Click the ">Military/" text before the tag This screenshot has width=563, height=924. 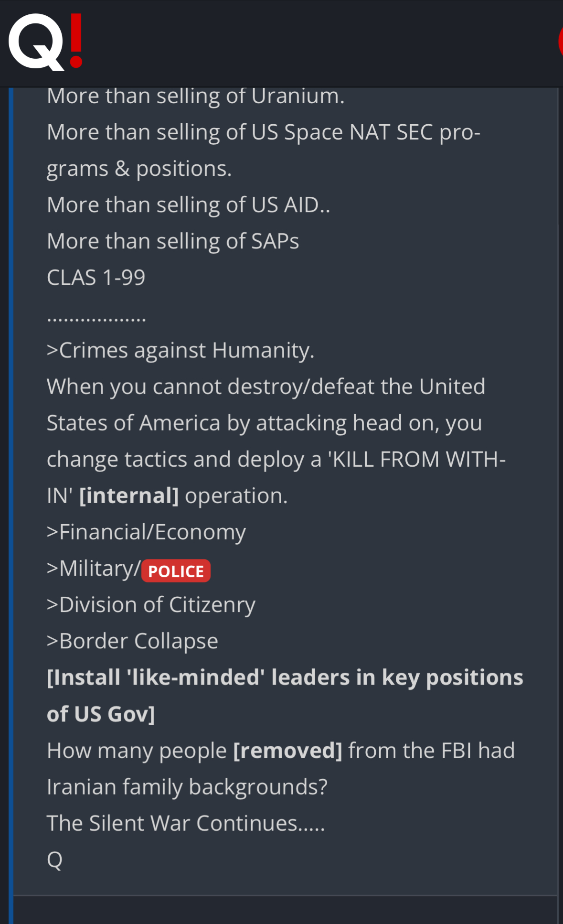coord(94,569)
